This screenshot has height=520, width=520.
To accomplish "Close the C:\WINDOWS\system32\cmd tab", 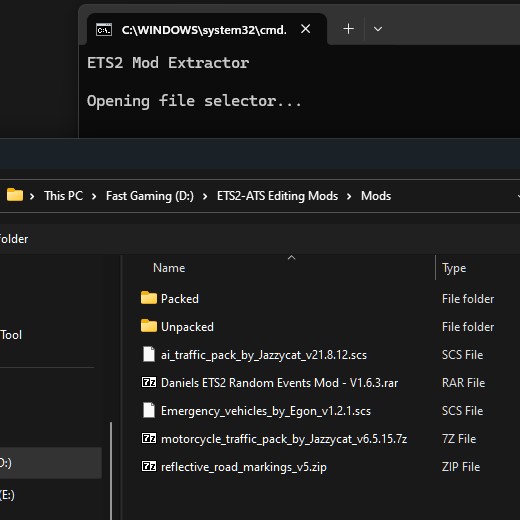I will pos(305,29).
